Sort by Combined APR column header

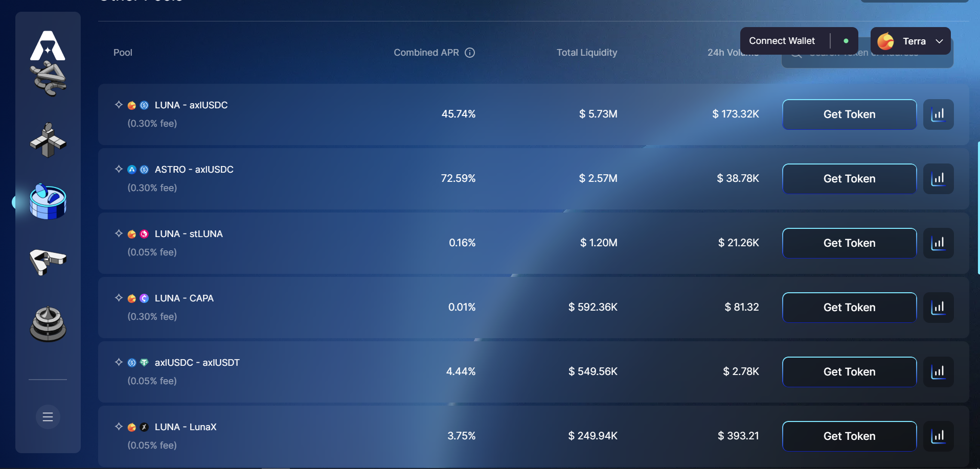(426, 53)
